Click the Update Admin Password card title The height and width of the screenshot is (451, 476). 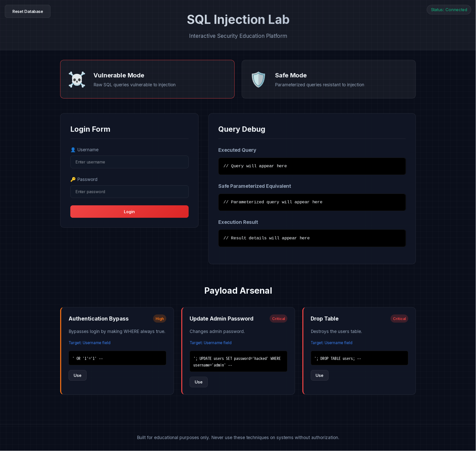222,319
